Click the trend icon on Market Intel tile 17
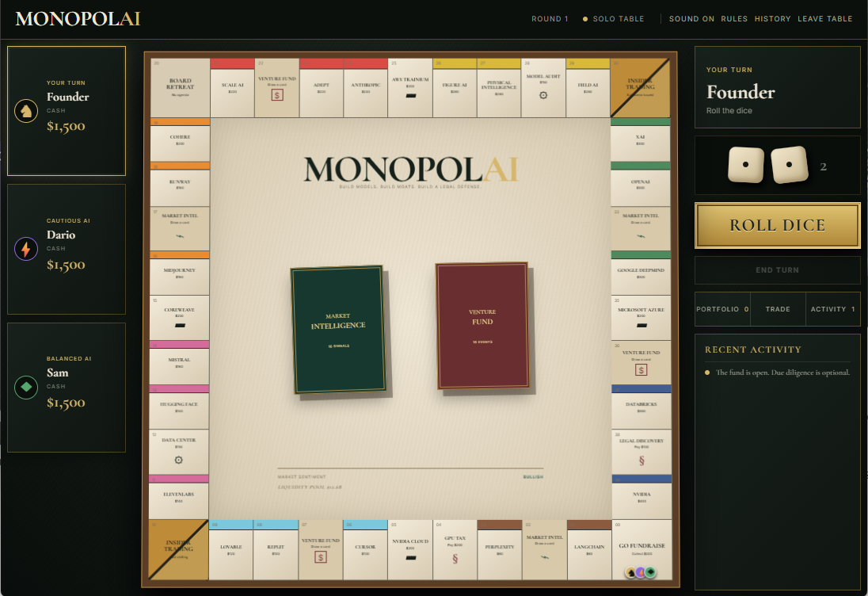Image resolution: width=868 pixels, height=596 pixels. click(180, 236)
